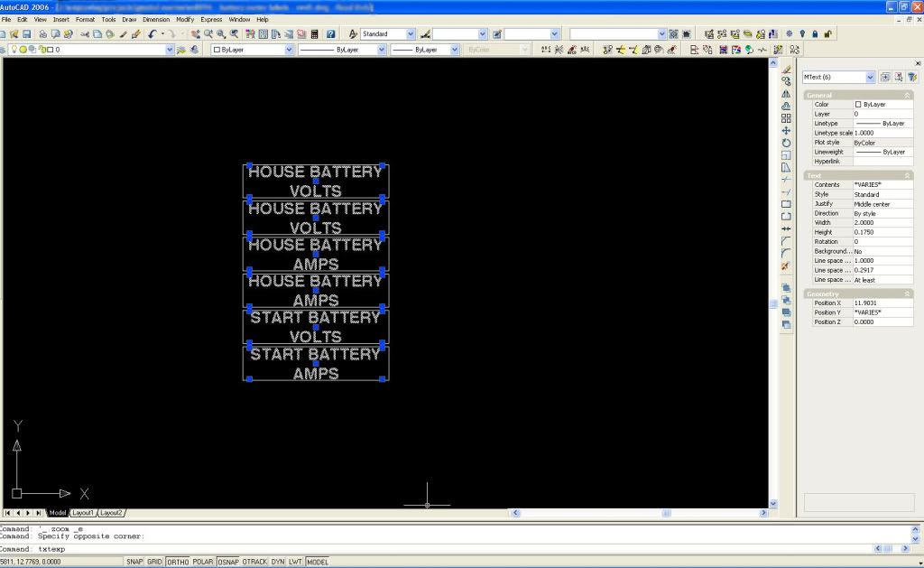Click the Plot icon in the toolbar
The height and width of the screenshot is (568, 924).
42,33
